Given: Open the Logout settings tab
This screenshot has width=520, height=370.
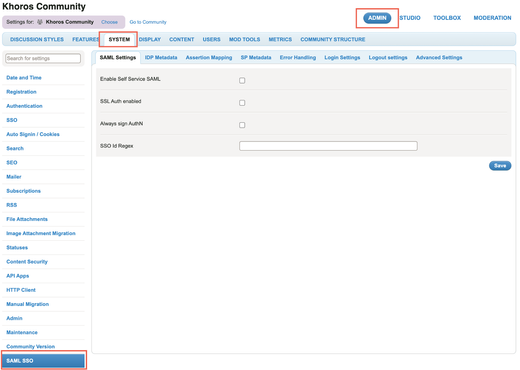Looking at the screenshot, I should pyautogui.click(x=388, y=58).
